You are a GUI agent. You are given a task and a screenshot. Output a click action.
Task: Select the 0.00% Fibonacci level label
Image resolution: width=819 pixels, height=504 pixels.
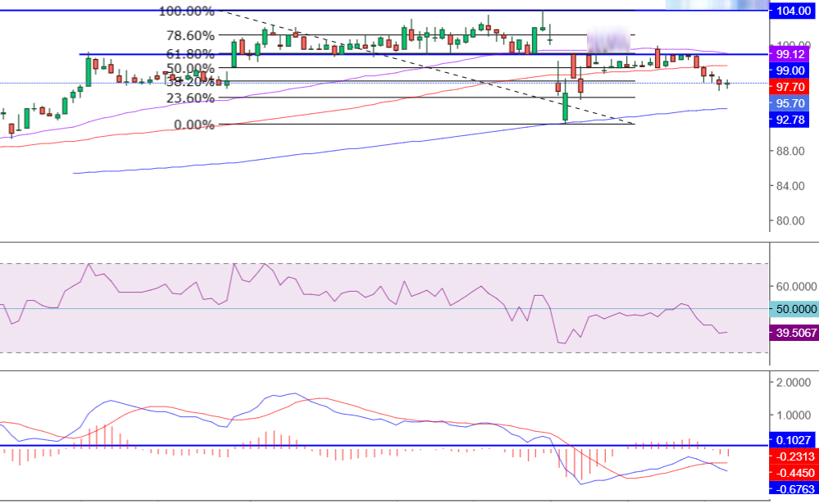coord(193,125)
